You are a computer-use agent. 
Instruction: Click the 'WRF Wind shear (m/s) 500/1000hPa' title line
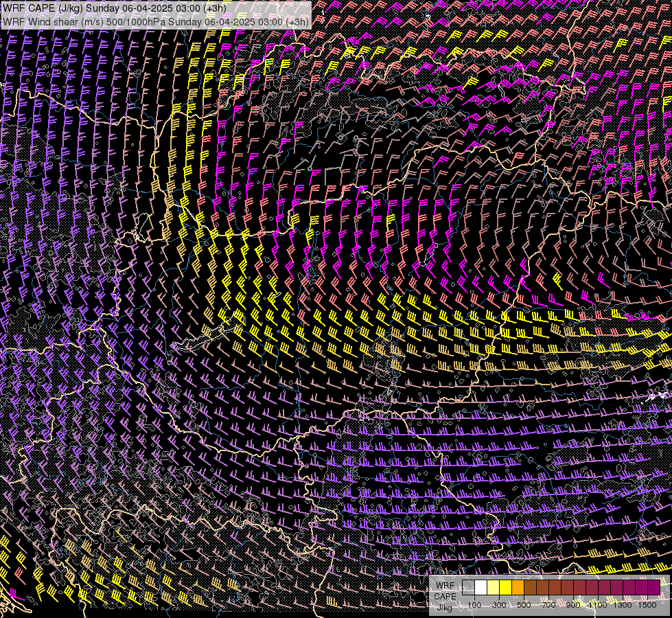[155, 22]
